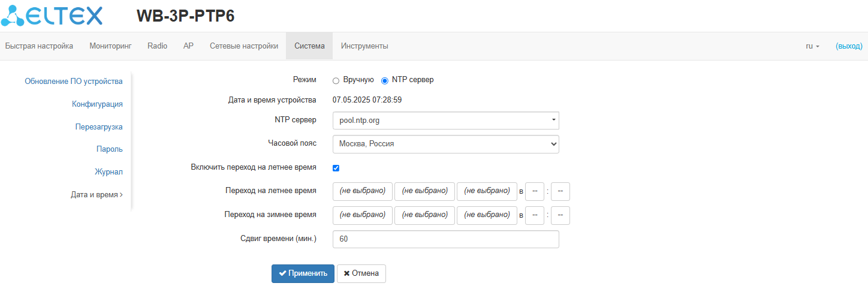Switch to the Сетевые настройки tab
Image resolution: width=868 pixels, height=295 pixels.
pyautogui.click(x=244, y=46)
